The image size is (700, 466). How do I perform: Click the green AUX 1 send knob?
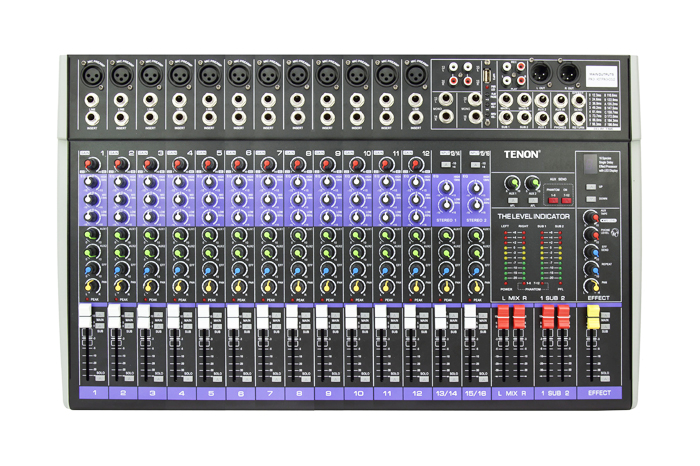coord(510,183)
